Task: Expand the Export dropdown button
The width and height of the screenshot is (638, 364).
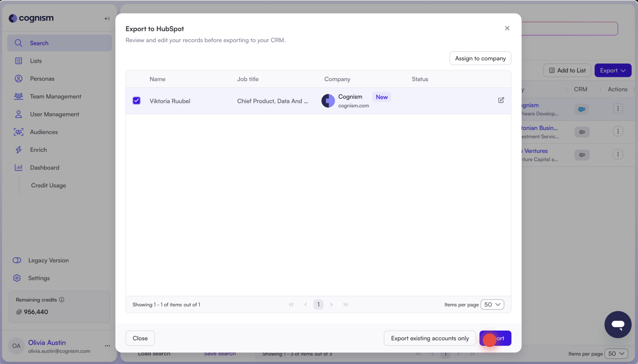Action: click(613, 70)
